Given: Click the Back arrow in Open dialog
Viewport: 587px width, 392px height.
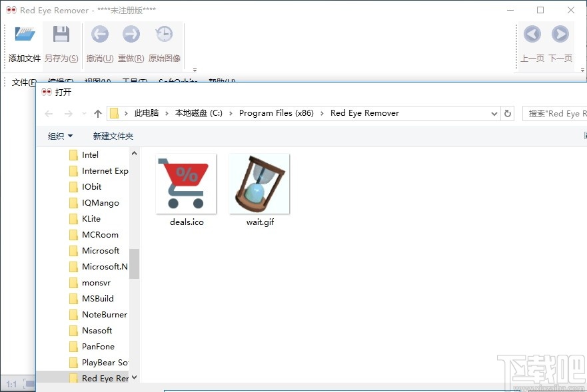Looking at the screenshot, I should coord(49,114).
